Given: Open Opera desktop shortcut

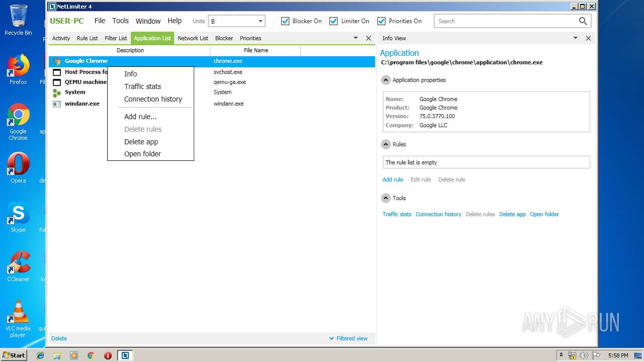Looking at the screenshot, I should pos(18,168).
